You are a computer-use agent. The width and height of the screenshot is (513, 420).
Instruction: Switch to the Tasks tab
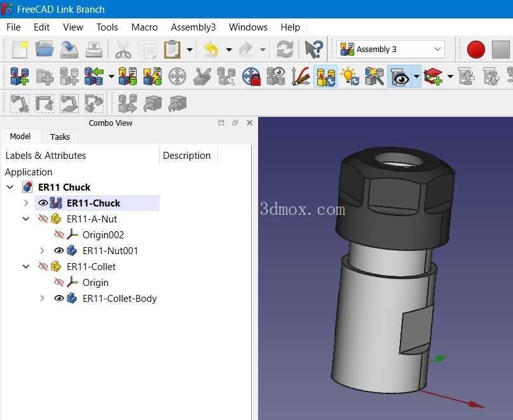tap(60, 137)
